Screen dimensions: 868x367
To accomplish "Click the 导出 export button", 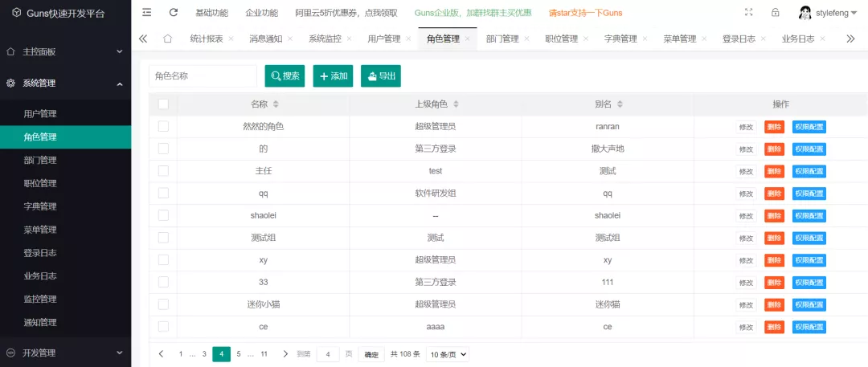I will click(381, 75).
